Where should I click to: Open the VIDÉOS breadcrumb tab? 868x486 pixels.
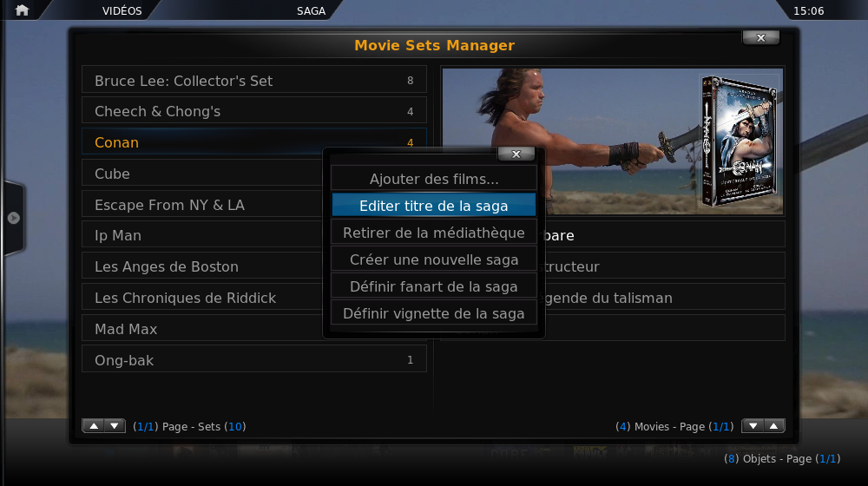pyautogui.click(x=122, y=10)
